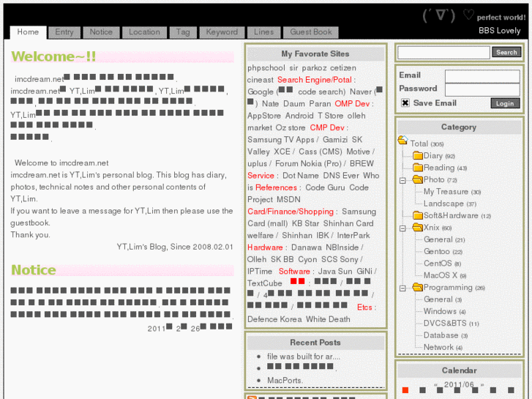Select MacOS X (9) category

[445, 275]
